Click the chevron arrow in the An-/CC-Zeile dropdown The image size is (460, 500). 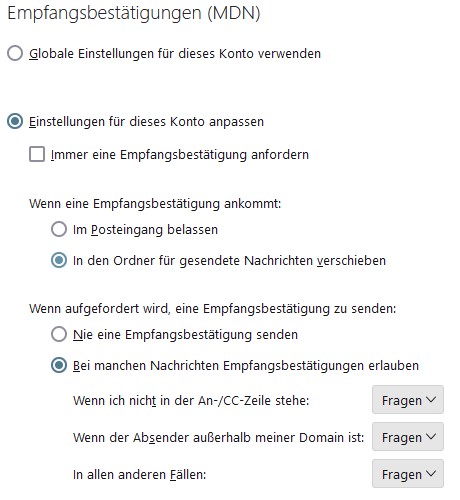(431, 400)
